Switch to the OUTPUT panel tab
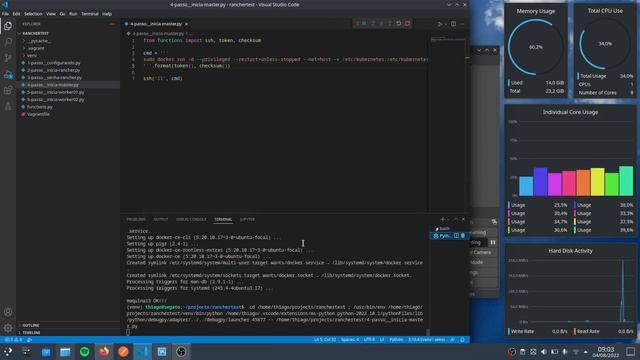Viewport: 640px width, 360px height. [x=161, y=220]
